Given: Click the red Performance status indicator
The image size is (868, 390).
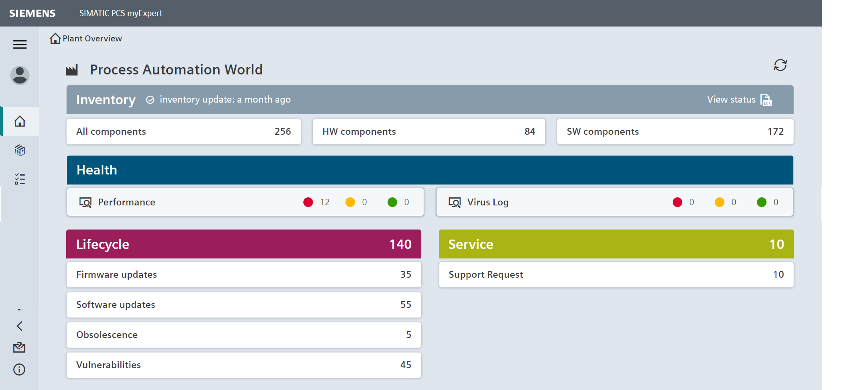Looking at the screenshot, I should tap(308, 202).
